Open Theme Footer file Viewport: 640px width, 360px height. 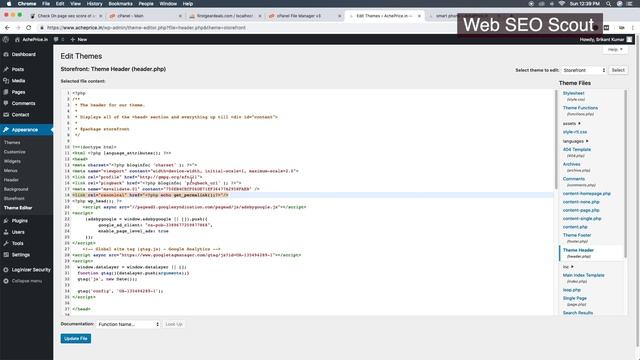577,236
